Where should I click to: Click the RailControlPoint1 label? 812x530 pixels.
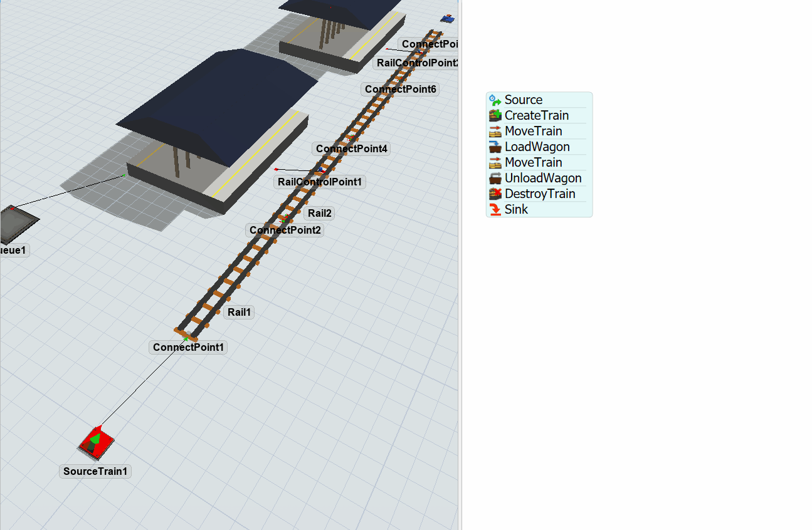(320, 182)
